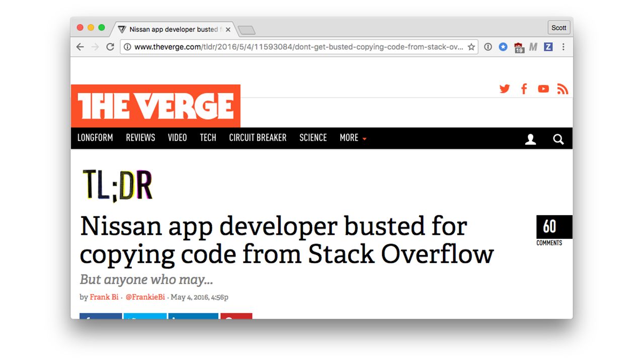Go back with the browser back arrow
Image resolution: width=644 pixels, height=362 pixels.
click(x=80, y=47)
